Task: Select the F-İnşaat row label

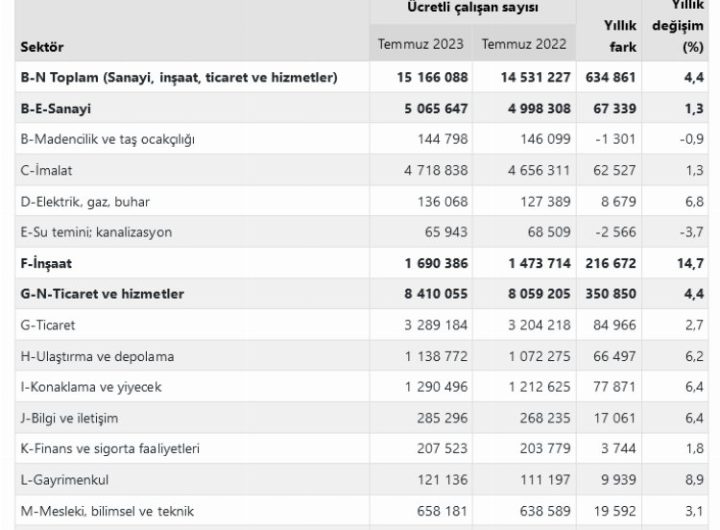Action: [x=48, y=264]
